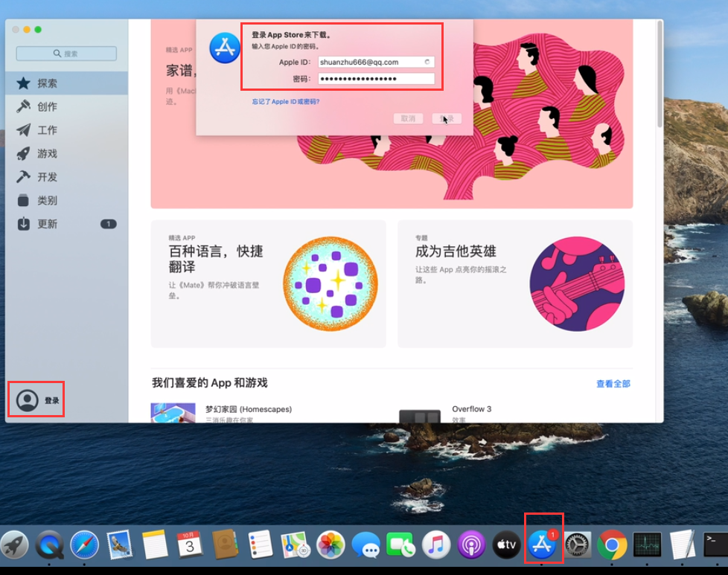Click the App Store icon in the Dock
This screenshot has height=575, width=728.
tap(542, 545)
